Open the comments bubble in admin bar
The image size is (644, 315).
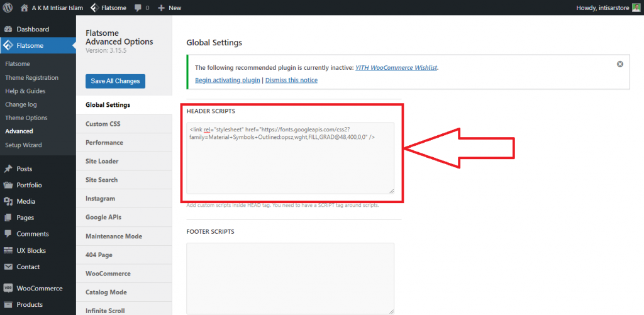click(x=138, y=8)
